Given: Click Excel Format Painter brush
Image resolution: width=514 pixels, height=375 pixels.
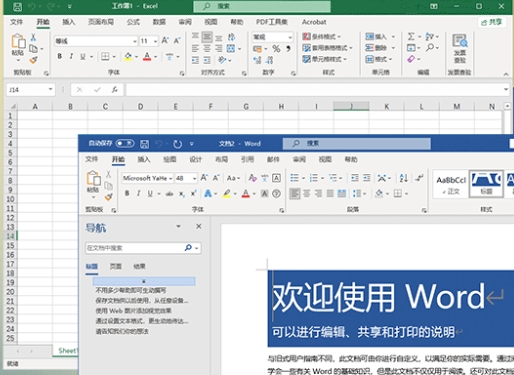Looking at the screenshot, I should tap(33, 60).
